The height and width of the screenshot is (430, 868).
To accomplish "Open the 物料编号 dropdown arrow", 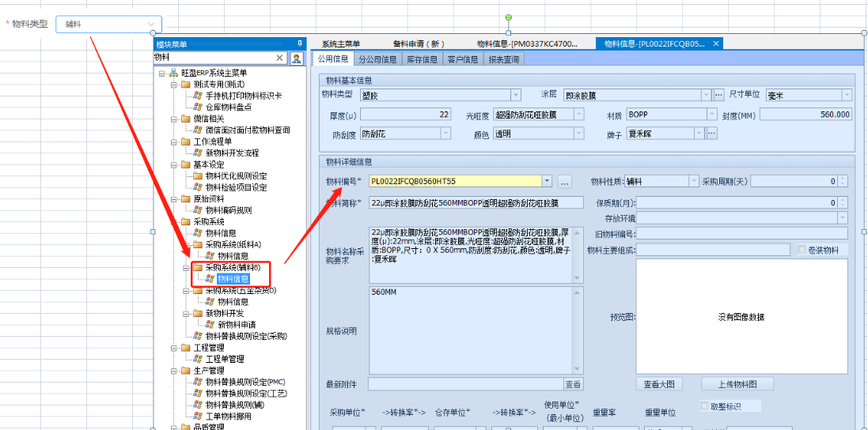I will pos(548,181).
